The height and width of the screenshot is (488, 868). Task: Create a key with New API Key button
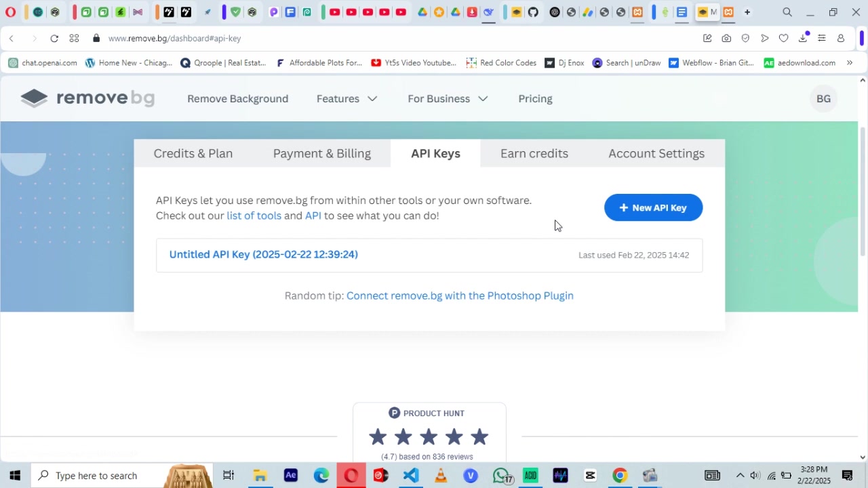click(x=653, y=207)
